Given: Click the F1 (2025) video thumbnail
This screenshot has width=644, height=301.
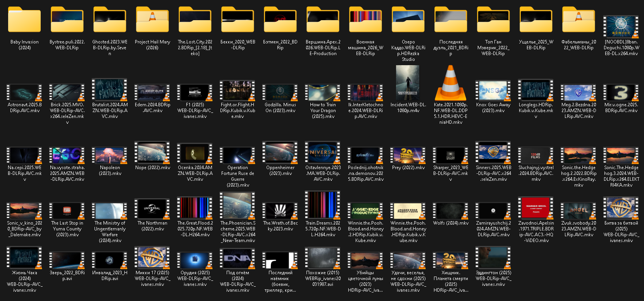Looking at the screenshot, I should [x=195, y=93].
